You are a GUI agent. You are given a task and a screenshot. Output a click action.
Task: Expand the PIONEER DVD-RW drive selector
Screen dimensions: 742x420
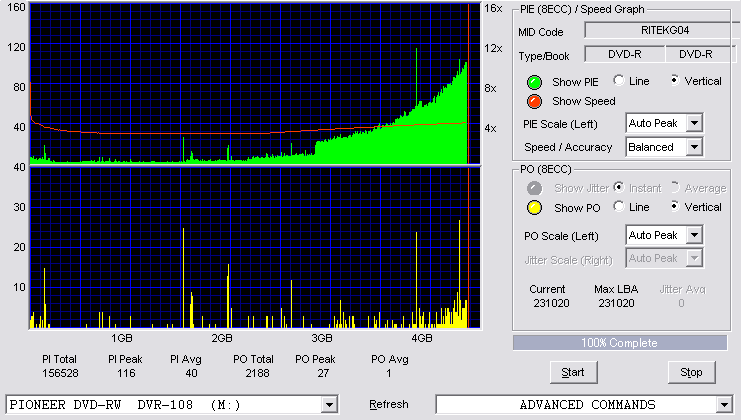click(x=329, y=405)
